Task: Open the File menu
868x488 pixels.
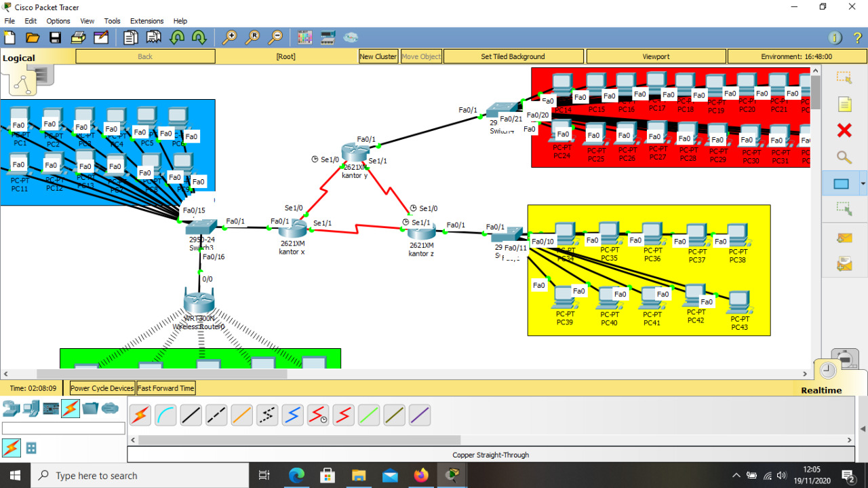Action: (9, 21)
